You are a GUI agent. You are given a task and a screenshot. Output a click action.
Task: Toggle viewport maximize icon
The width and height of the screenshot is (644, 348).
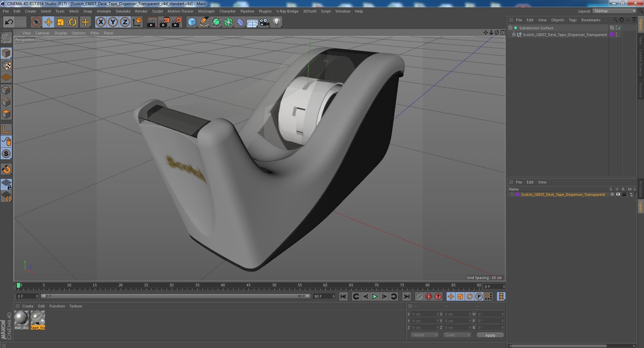click(x=502, y=32)
